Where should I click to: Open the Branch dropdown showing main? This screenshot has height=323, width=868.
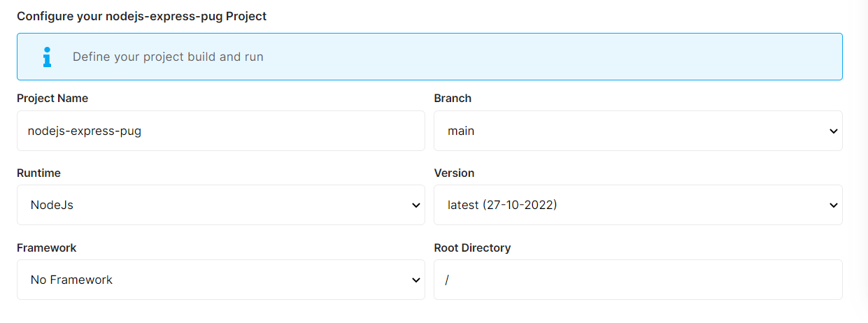(629, 131)
